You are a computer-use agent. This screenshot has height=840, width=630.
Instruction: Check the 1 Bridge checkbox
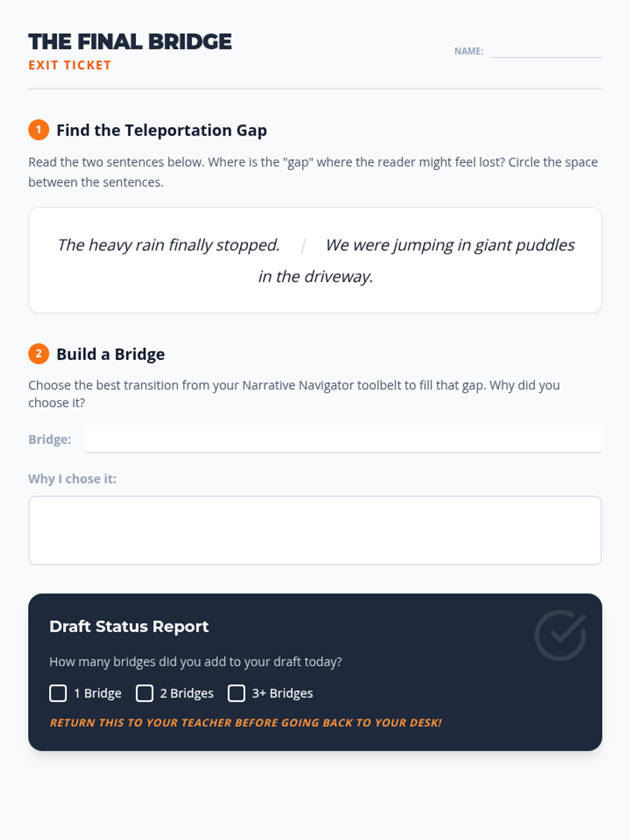click(x=58, y=693)
